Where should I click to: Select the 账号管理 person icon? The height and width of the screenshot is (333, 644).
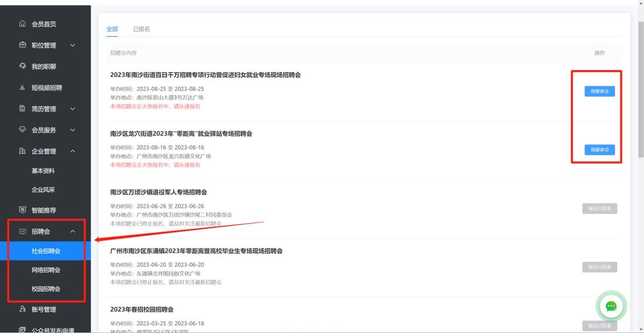click(21, 309)
